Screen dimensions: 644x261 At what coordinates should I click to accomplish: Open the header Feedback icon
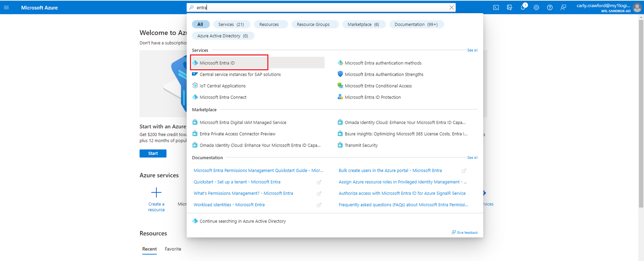(x=563, y=8)
